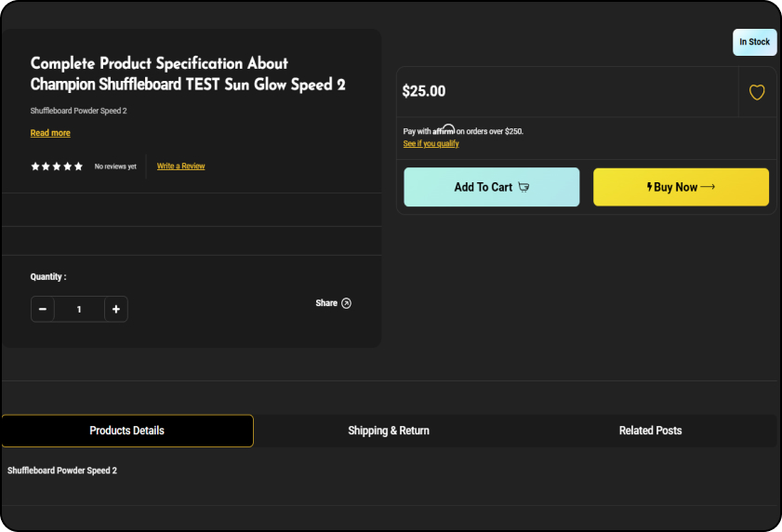The width and height of the screenshot is (782, 532).
Task: Open the Shipping & Return tab
Action: 389,431
